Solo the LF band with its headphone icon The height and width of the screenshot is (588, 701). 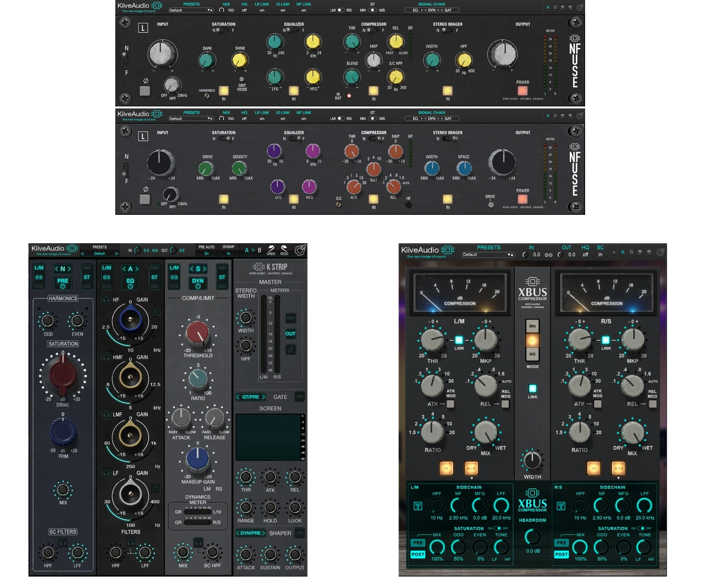(106, 473)
